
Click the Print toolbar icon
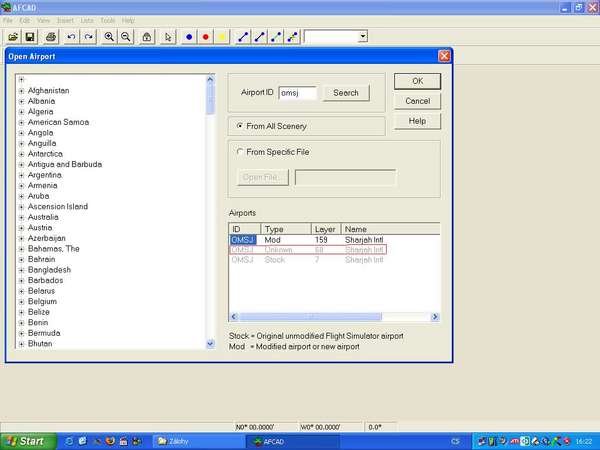click(50, 36)
